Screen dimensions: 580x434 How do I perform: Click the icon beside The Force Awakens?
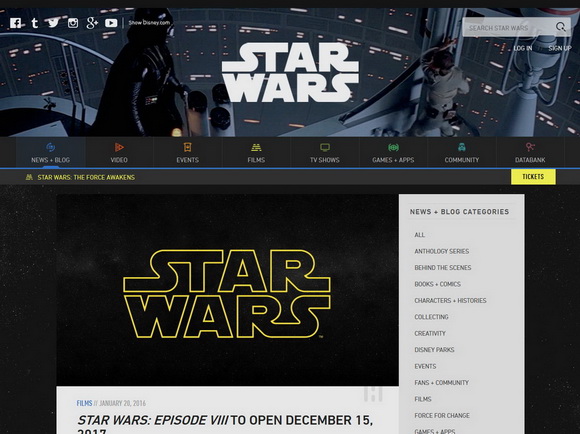pos(29,177)
